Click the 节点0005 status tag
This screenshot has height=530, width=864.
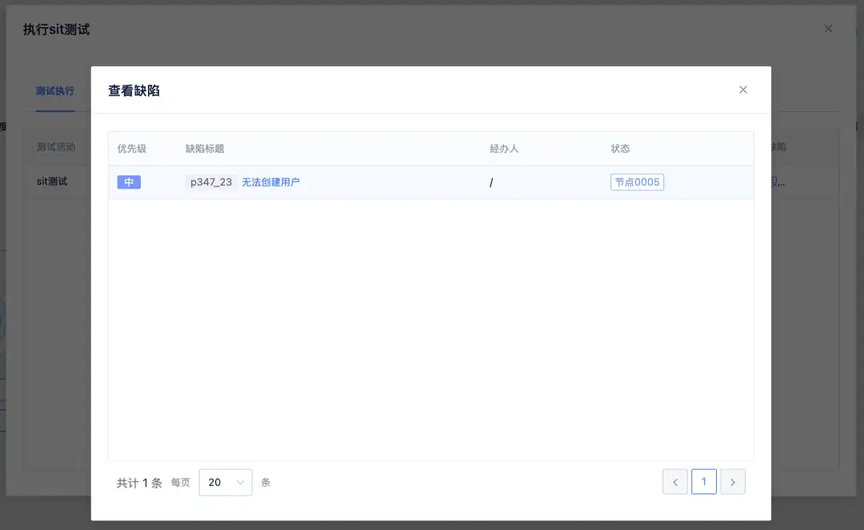(x=637, y=182)
